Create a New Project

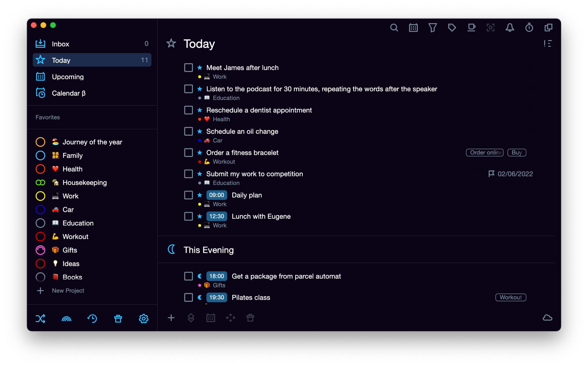[x=68, y=290]
